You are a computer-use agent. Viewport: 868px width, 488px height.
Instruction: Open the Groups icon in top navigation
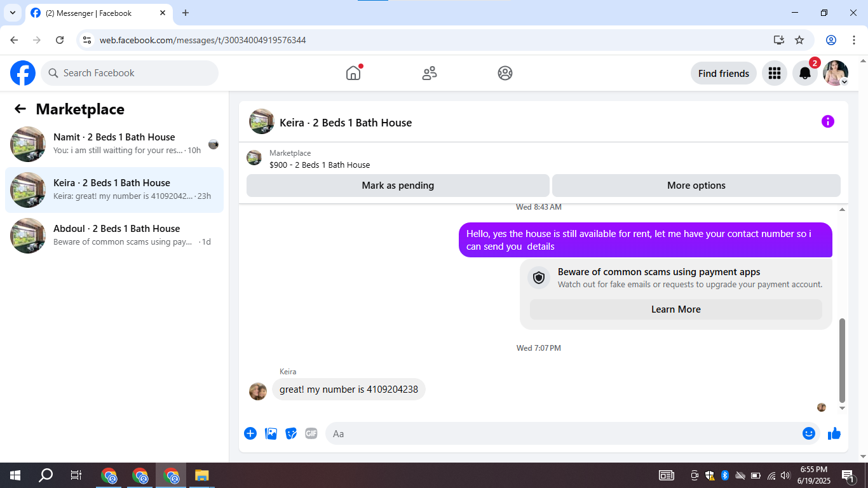tap(505, 73)
